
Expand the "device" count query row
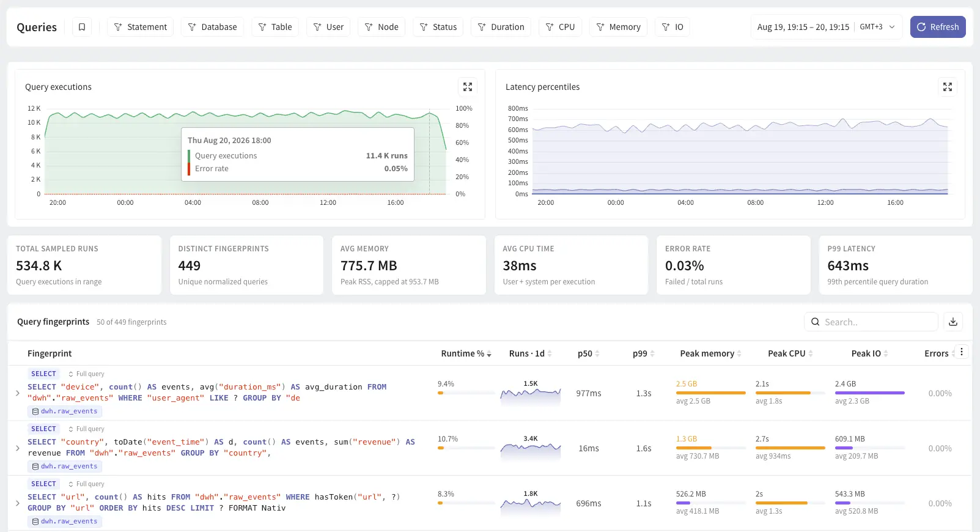17,393
